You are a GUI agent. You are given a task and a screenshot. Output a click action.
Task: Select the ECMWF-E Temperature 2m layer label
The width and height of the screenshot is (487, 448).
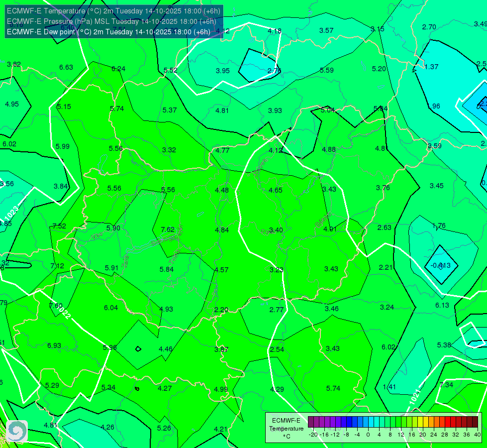click(113, 11)
